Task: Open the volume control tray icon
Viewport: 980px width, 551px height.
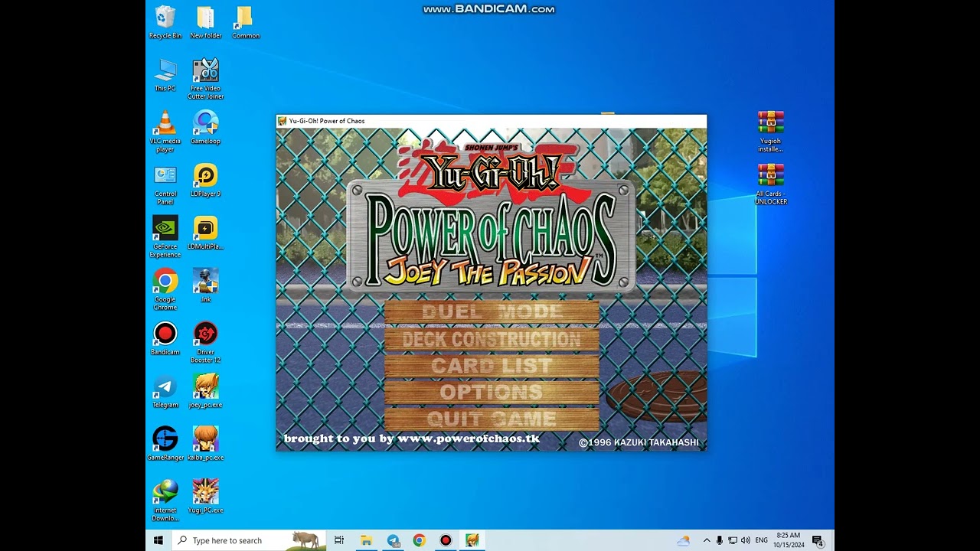Action: [746, 540]
